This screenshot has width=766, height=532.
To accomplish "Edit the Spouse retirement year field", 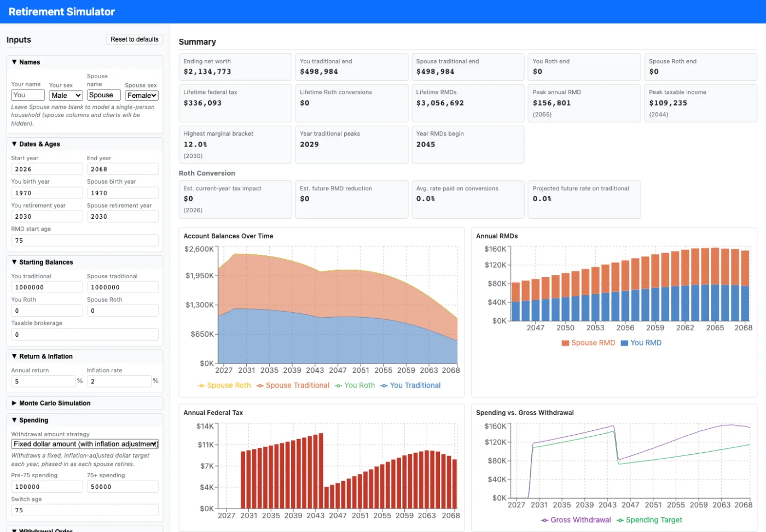I will 123,217.
